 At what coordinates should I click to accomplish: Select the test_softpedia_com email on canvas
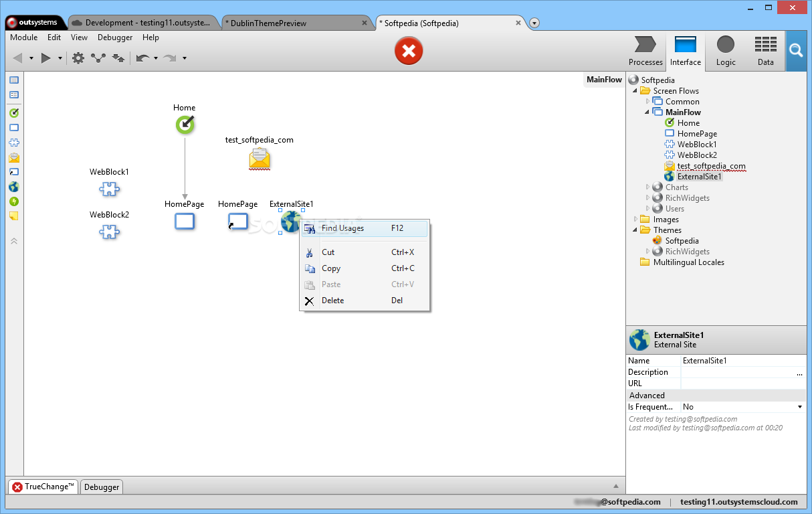(x=260, y=158)
